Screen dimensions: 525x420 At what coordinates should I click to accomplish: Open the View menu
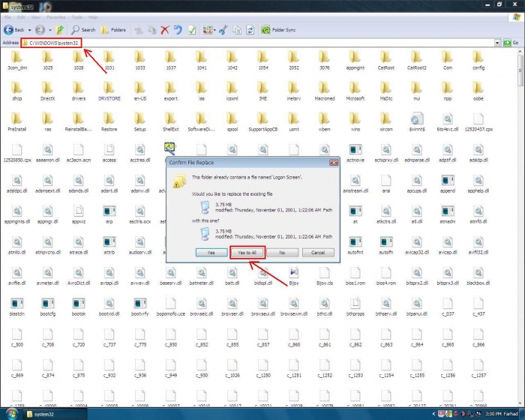tap(35, 17)
